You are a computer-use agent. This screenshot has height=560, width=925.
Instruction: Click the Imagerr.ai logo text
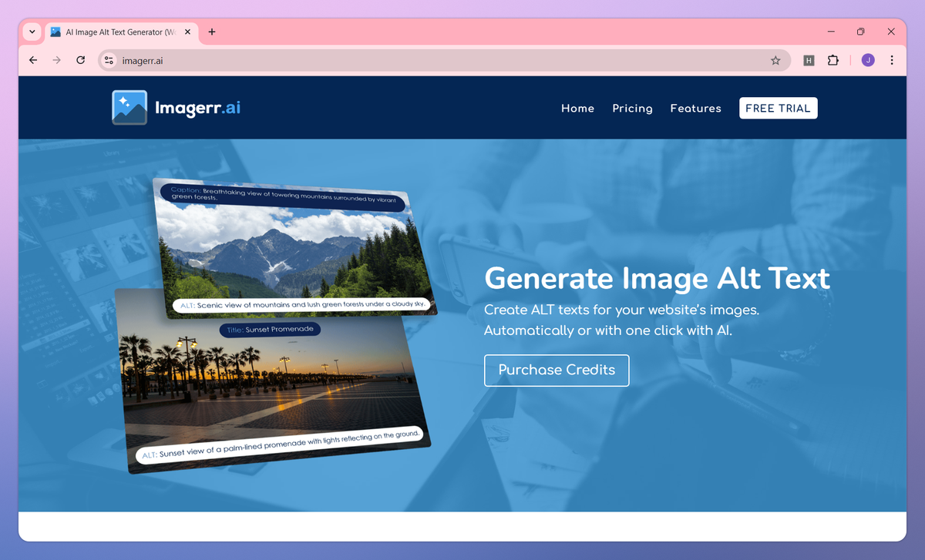197,108
